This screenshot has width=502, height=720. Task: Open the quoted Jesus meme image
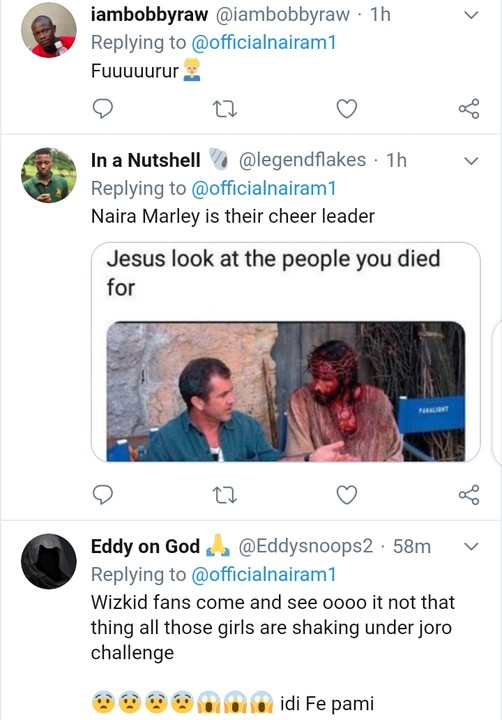point(286,392)
